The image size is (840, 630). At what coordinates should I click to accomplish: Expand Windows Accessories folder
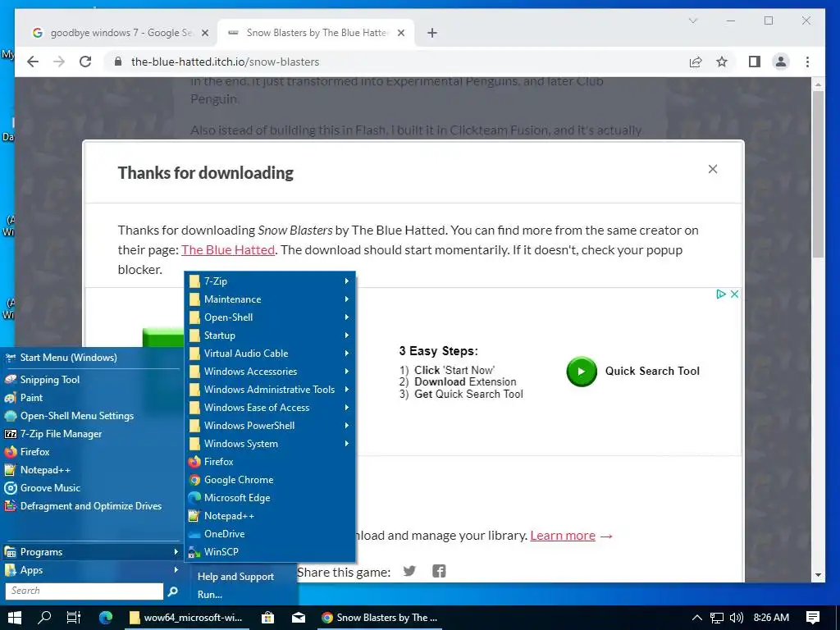point(270,372)
